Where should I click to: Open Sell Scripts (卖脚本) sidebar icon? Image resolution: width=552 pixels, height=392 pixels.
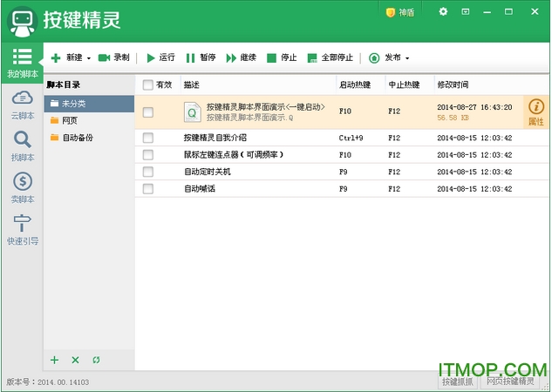pos(22,186)
